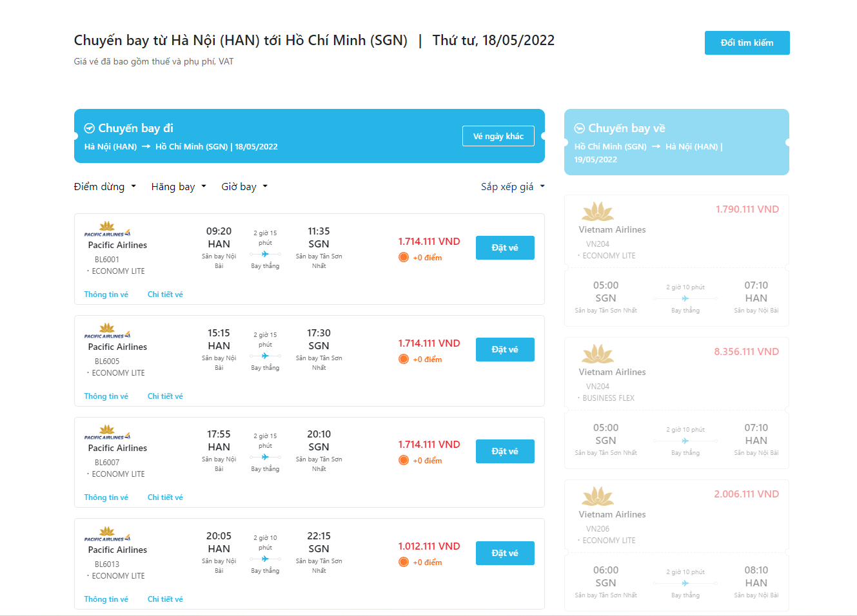Viewport: 857px width, 616px height.
Task: Click Vietnam Airlines lotus logo for Business Flex fare
Action: (598, 354)
